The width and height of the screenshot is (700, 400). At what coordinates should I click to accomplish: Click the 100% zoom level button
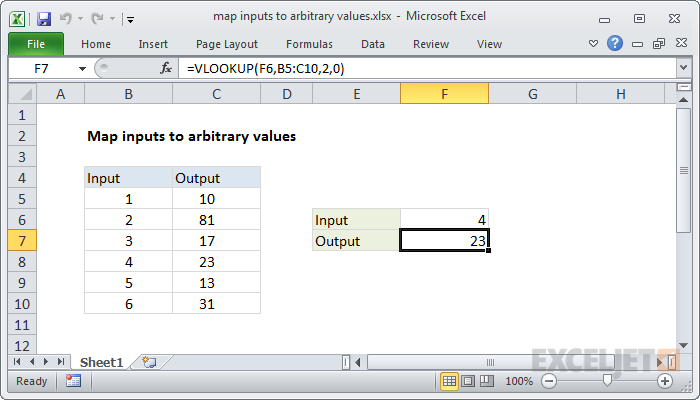[518, 381]
